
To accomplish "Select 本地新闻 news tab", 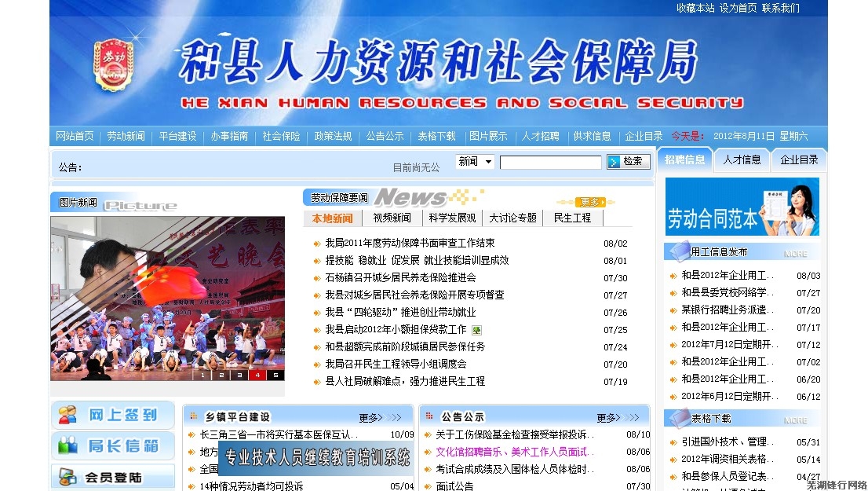I will pyautogui.click(x=332, y=218).
